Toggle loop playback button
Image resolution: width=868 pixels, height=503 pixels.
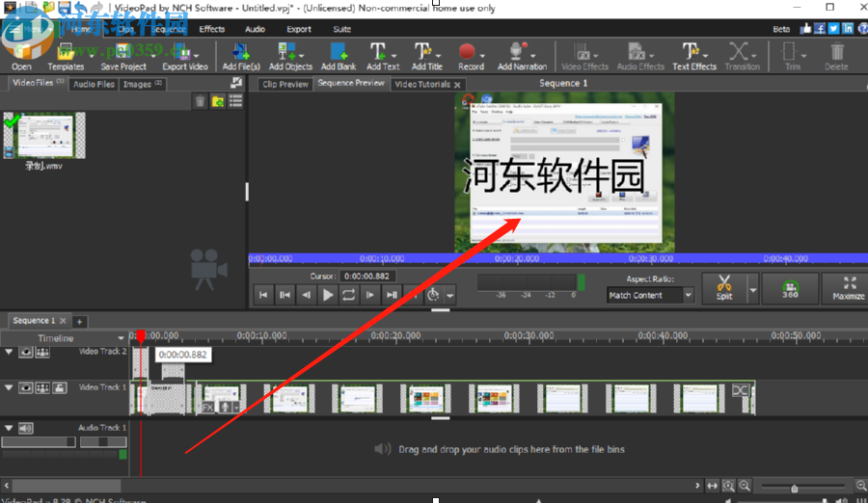[349, 295]
